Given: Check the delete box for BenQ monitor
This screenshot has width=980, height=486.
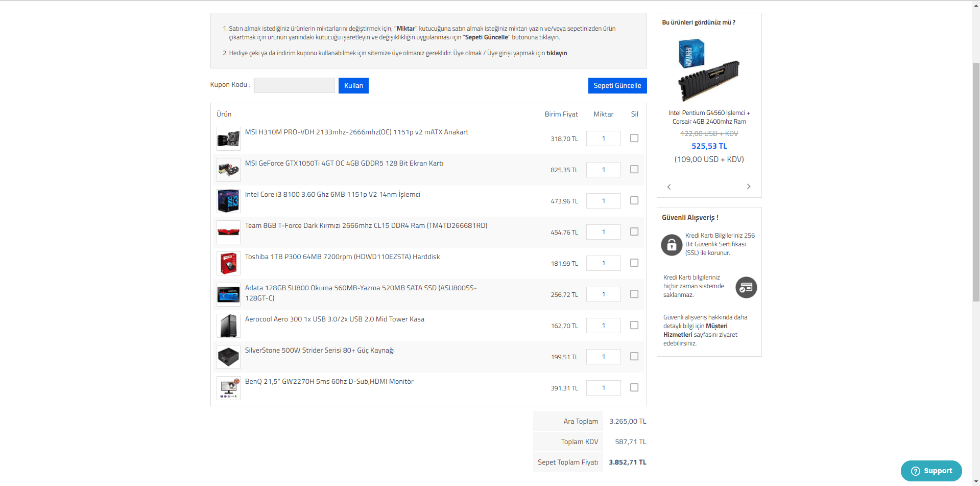Looking at the screenshot, I should (634, 387).
